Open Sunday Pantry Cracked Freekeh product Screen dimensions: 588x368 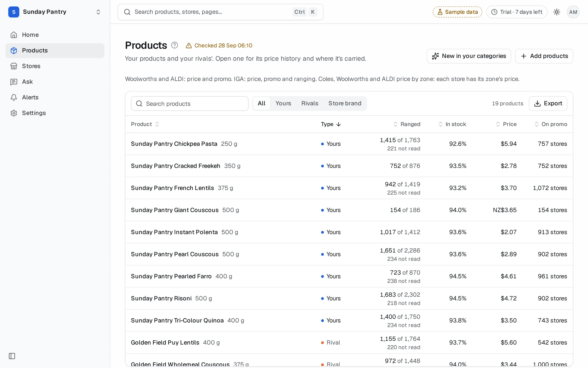point(349,166)
